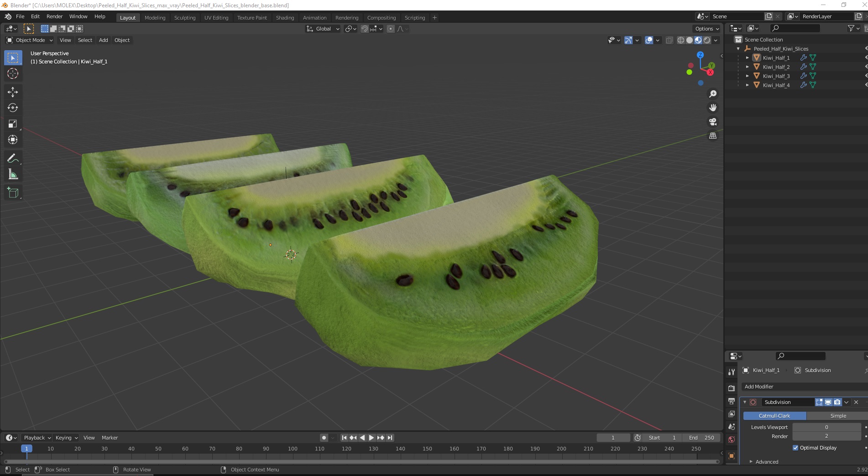The image size is (868, 476).
Task: Open the Render properties tab icon
Action: [732, 388]
